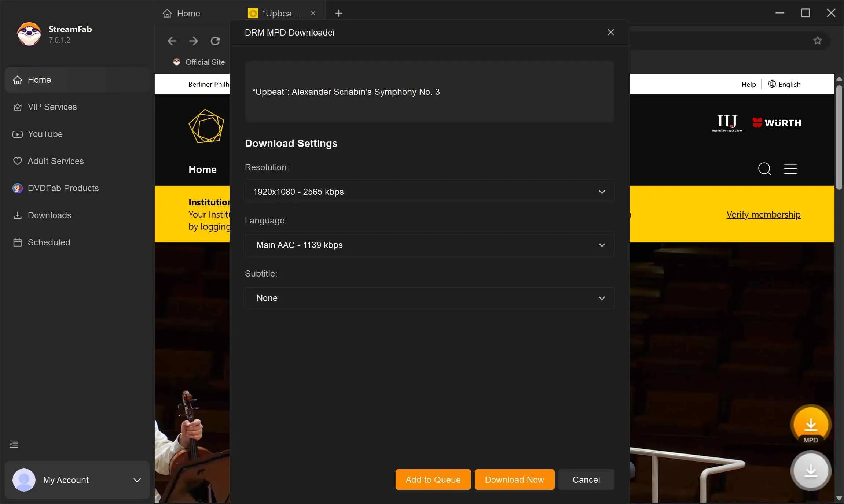844x504 pixels.
Task: Open the Downloads section
Action: pos(49,215)
